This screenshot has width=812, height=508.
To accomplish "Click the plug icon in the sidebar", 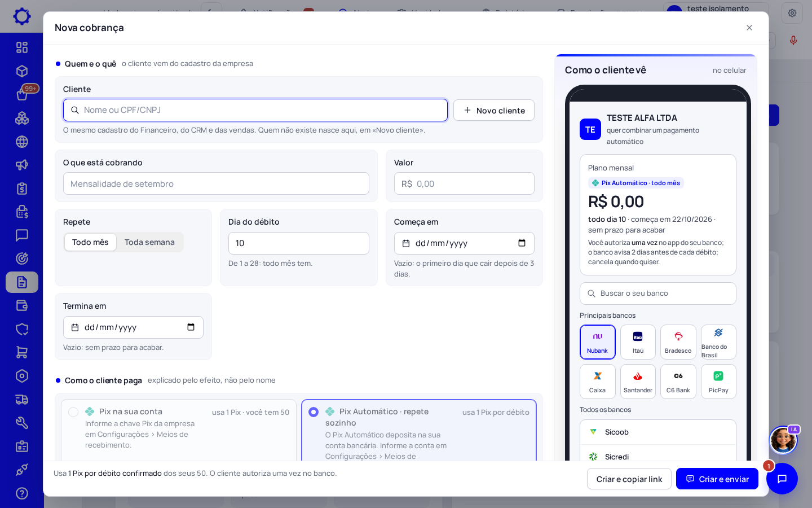I will pos(22,470).
